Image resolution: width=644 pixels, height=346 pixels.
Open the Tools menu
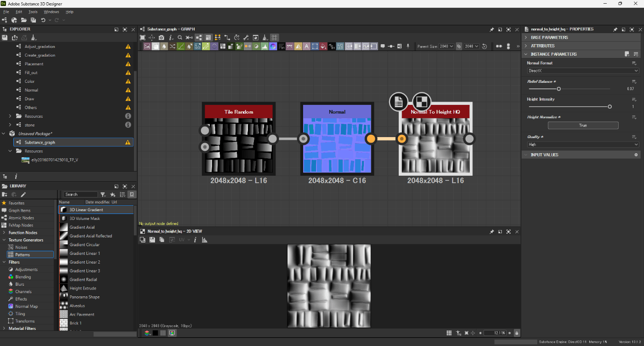tap(33, 12)
